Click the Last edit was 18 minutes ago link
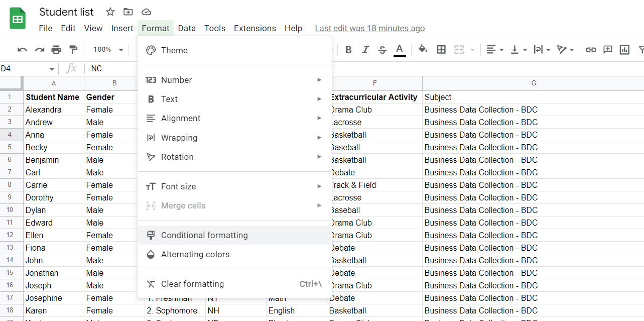644x321 pixels. pyautogui.click(x=369, y=28)
